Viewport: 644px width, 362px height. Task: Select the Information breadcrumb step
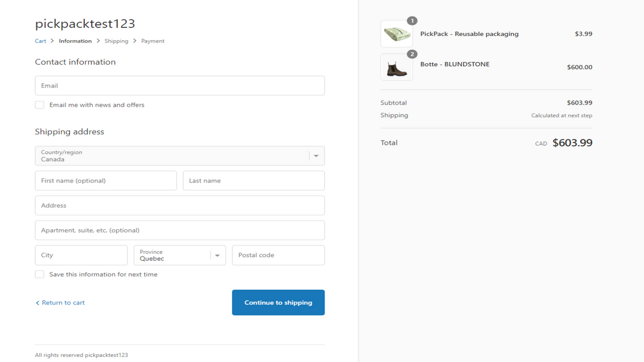(75, 41)
